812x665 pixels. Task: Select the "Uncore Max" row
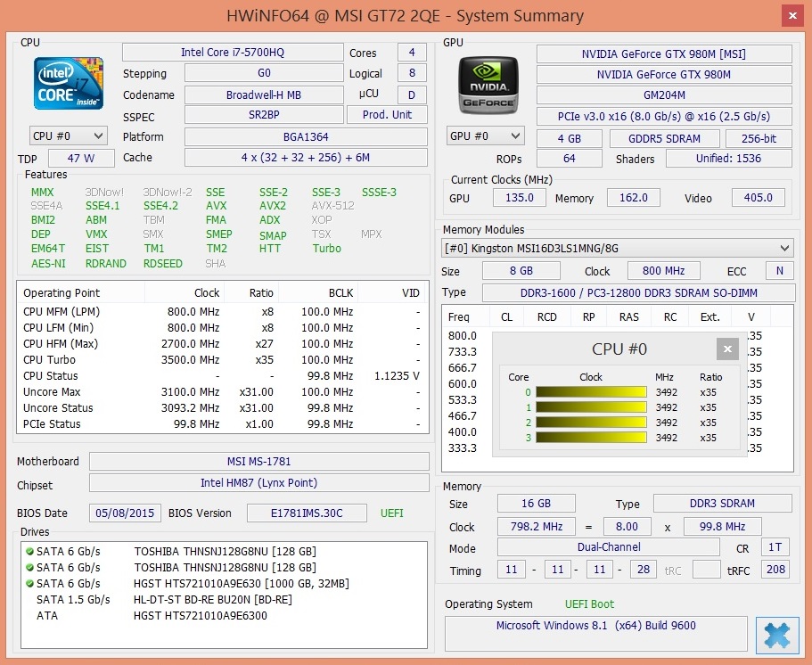pyautogui.click(x=223, y=392)
